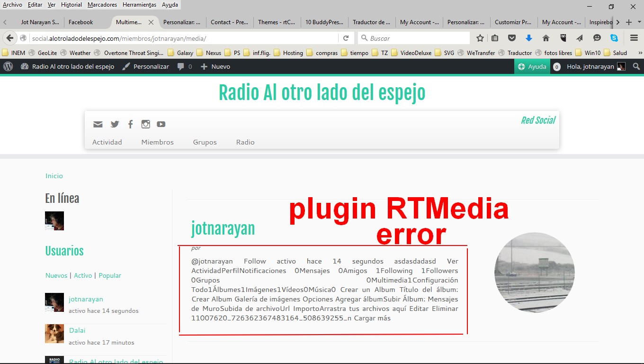644x364 pixels.
Task: Expand the Hosting bookmarks folder
Action: pos(288,53)
